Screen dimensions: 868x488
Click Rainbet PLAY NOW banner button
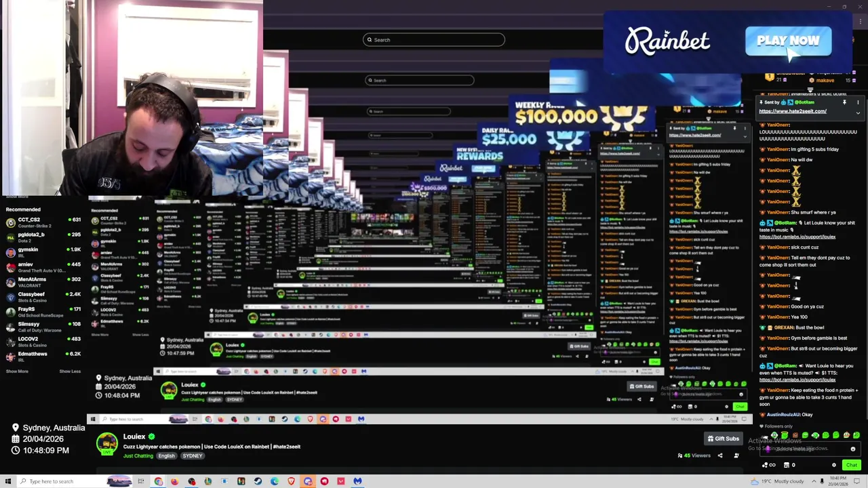click(x=788, y=41)
